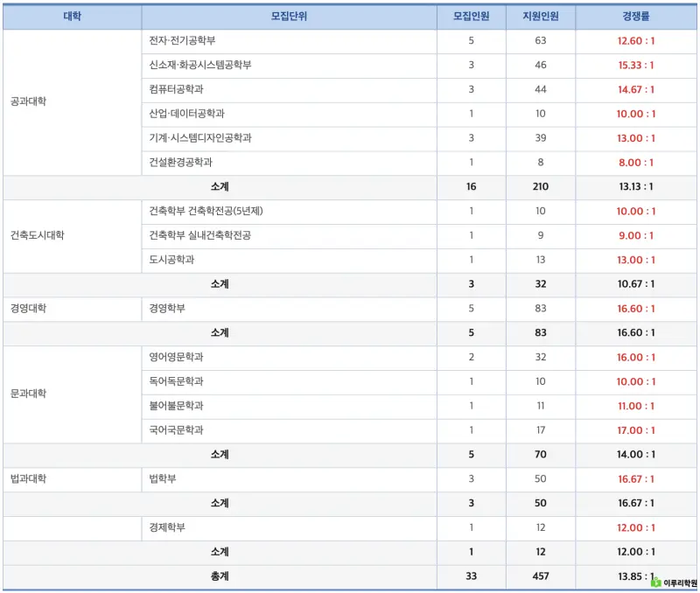This screenshot has height=593, width=700.
Task: Click the 10.67 : 1 subtotal ratio
Action: pyautogui.click(x=636, y=284)
